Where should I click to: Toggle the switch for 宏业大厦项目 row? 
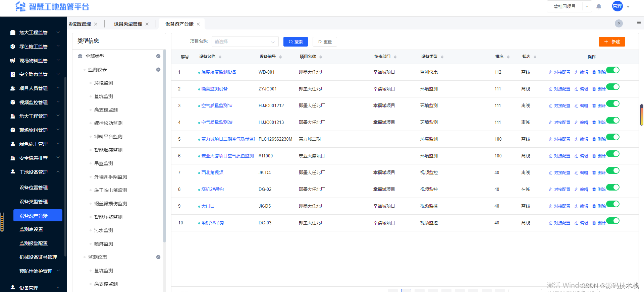613,154
